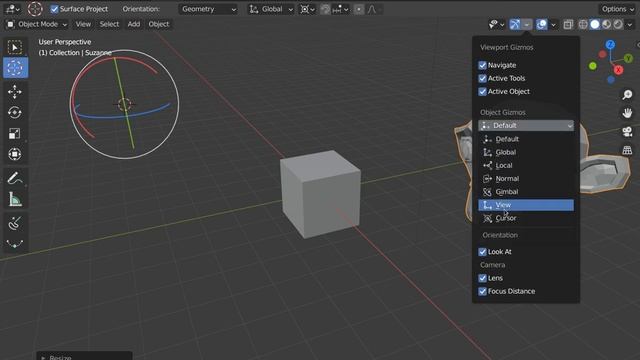This screenshot has width=640, height=360.
Task: Toggle camera view icon
Action: pos(627,132)
